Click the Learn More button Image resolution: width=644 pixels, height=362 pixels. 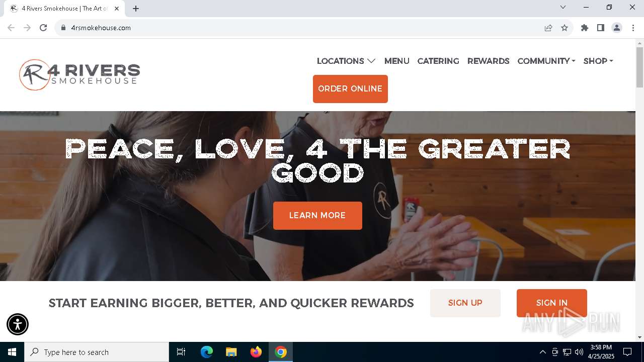coord(317,216)
